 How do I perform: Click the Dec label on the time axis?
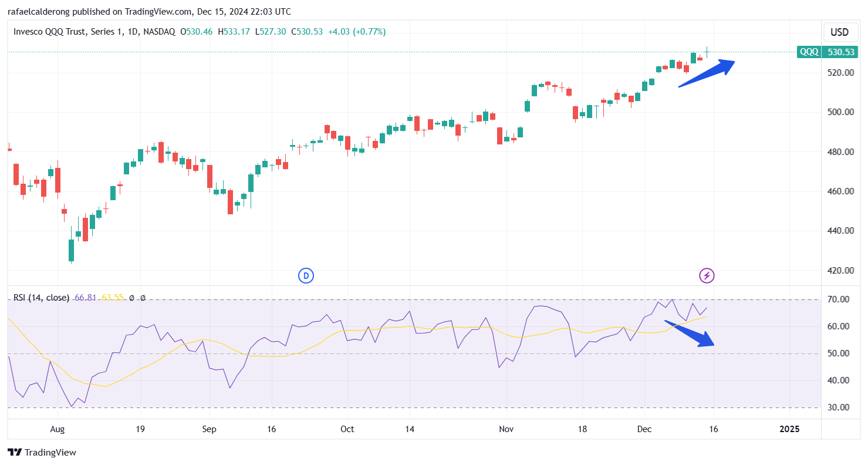644,429
